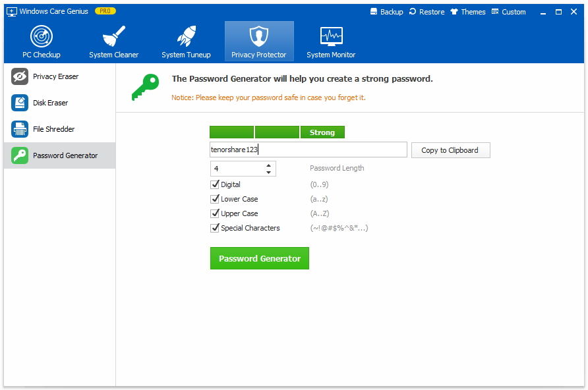The height and width of the screenshot is (390, 588).
Task: Increase password length with up arrow
Action: [x=268, y=165]
